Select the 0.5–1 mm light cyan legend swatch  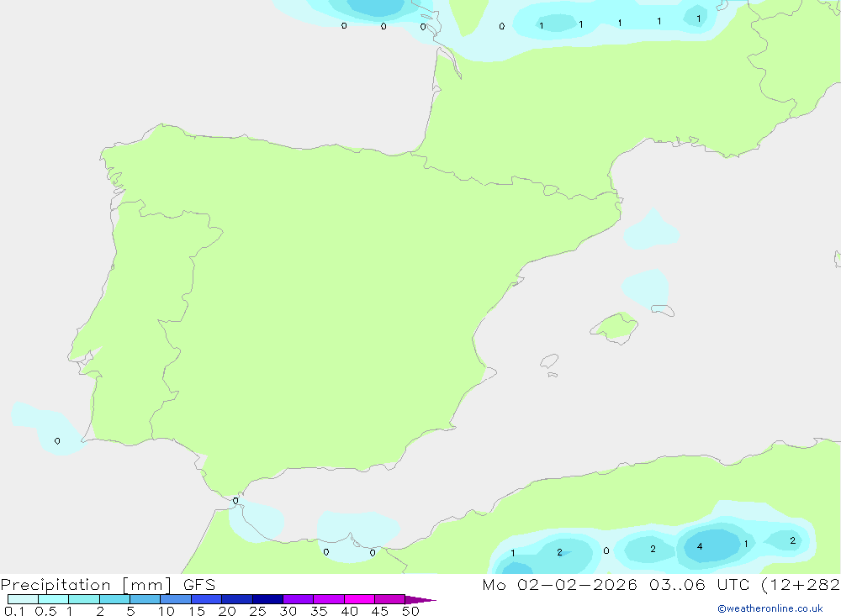point(53,599)
